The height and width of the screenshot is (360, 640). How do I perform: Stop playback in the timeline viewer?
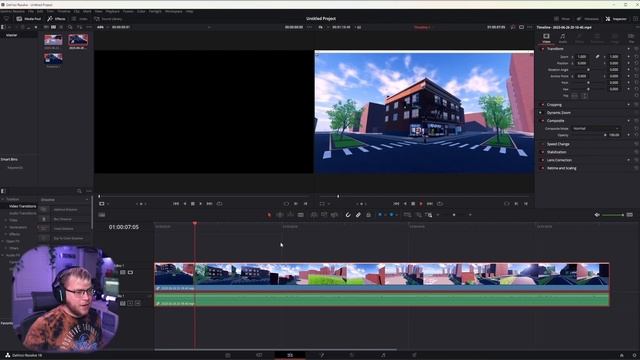pyautogui.click(x=413, y=204)
